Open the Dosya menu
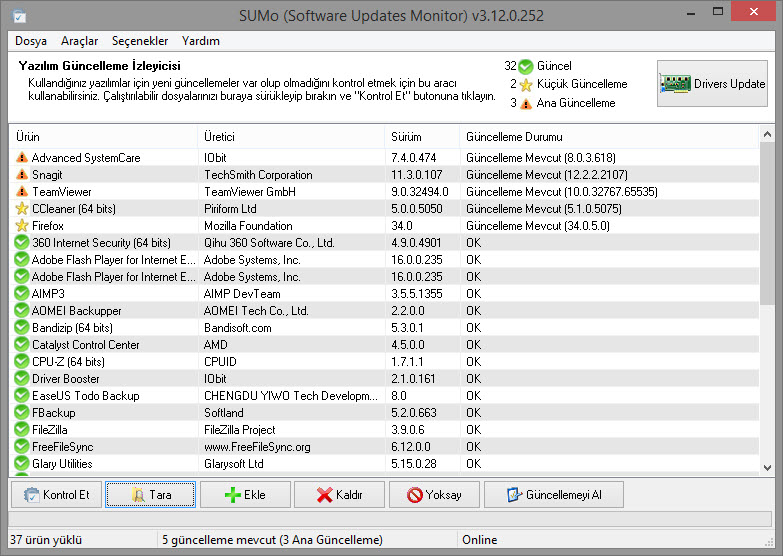This screenshot has height=556, width=783. [x=31, y=41]
